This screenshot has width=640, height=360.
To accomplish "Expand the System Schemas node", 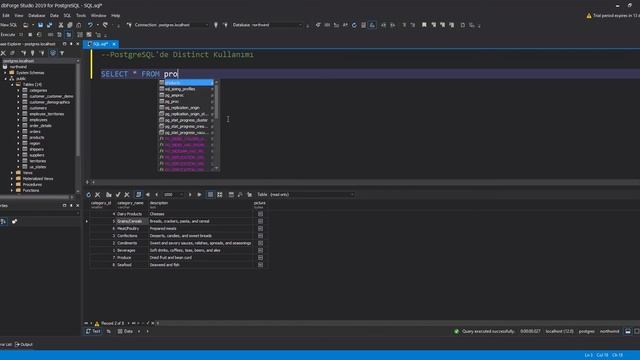I will point(6,73).
